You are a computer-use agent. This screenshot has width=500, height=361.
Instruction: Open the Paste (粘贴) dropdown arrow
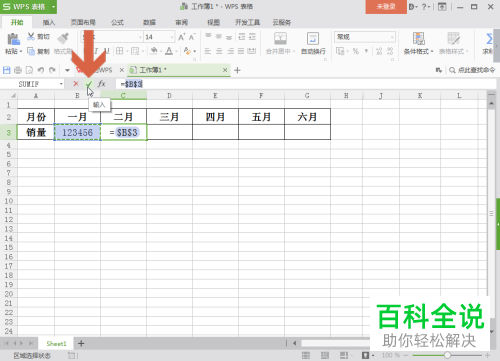21,51
